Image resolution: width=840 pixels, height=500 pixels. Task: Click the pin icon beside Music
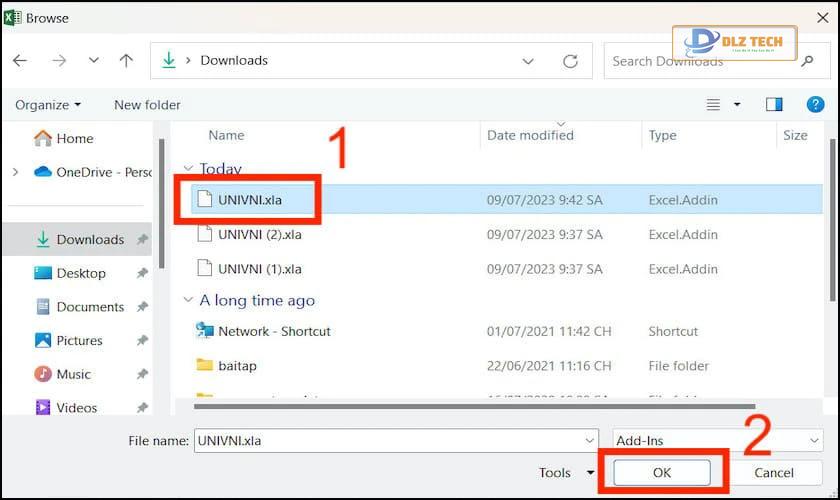[142, 374]
